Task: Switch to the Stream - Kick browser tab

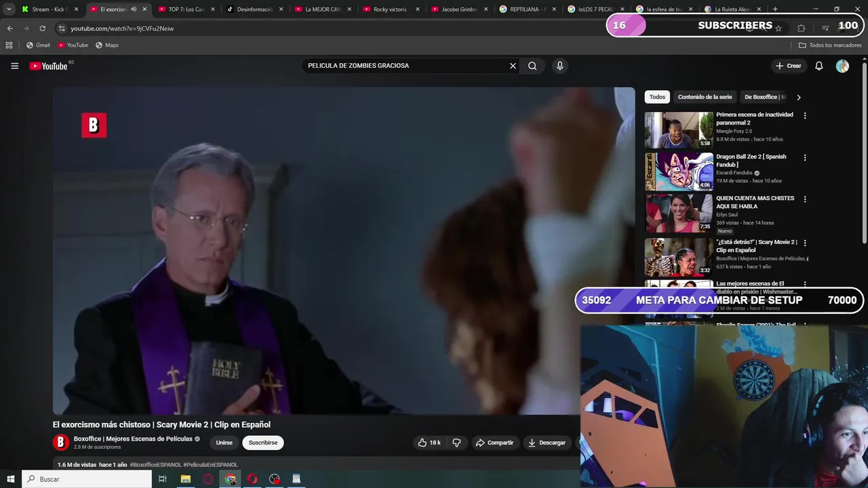Action: pos(50,9)
